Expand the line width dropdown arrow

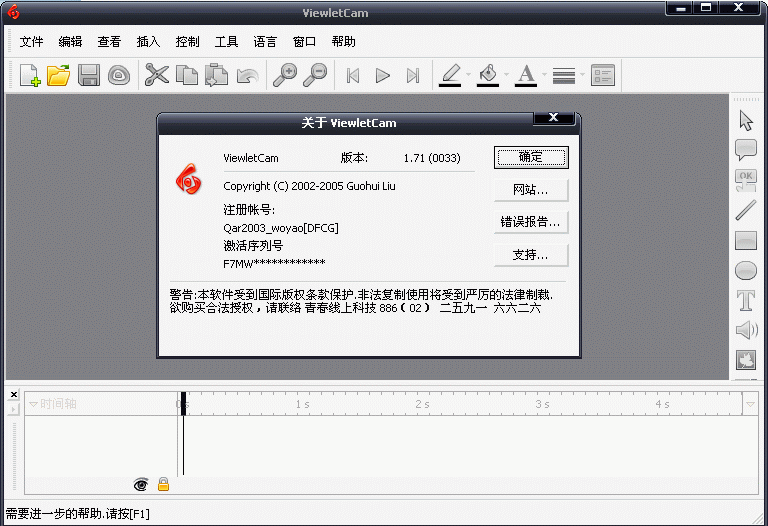[x=582, y=74]
